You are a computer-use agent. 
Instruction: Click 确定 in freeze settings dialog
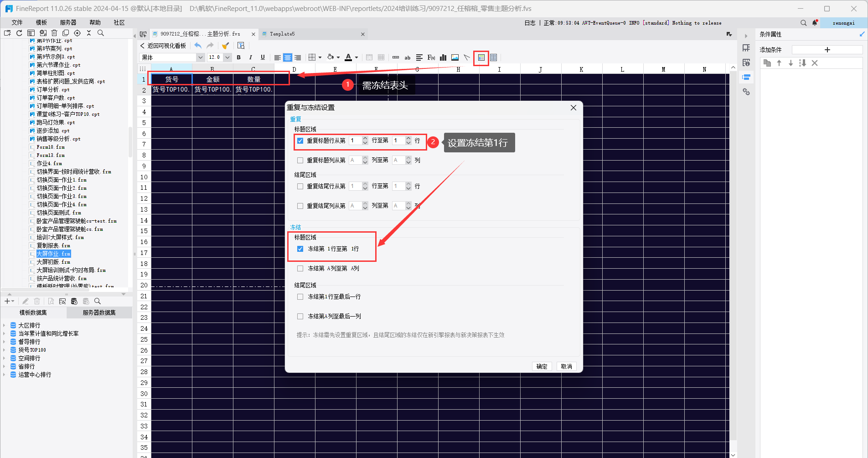click(x=542, y=366)
